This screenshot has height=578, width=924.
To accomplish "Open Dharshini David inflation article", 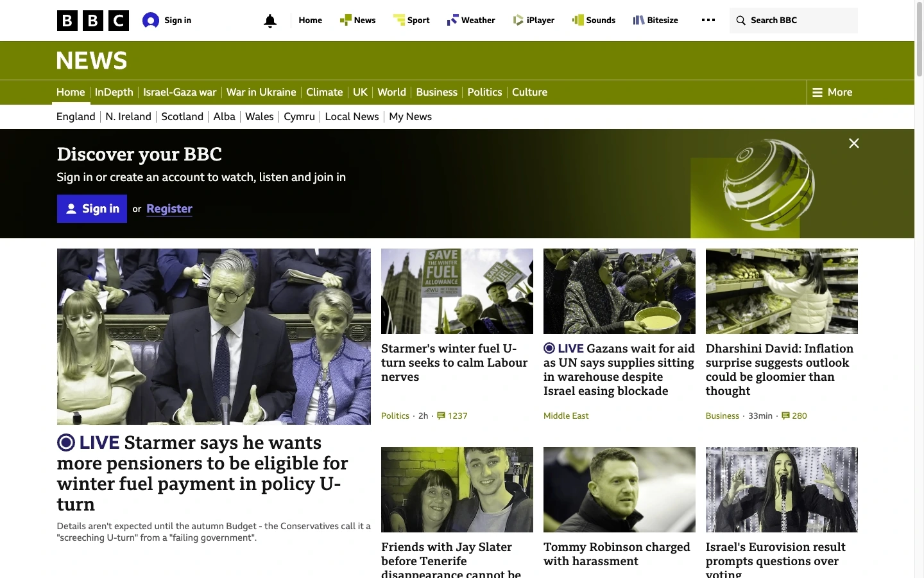I will (780, 370).
